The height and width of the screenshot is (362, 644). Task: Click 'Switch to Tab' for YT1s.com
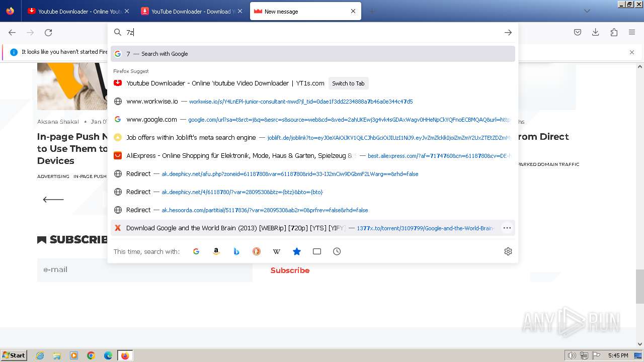tap(348, 83)
